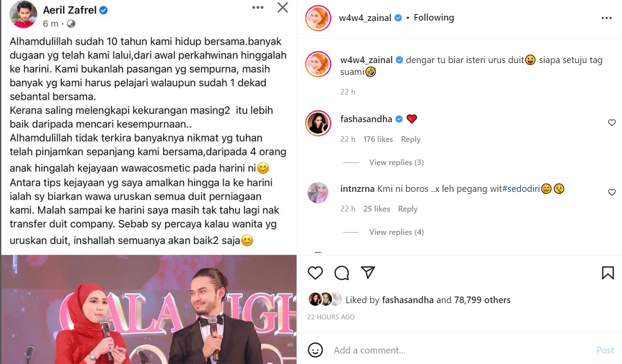Open the emoji picker in the comment box
Image resolution: width=622 pixels, height=364 pixels.
coord(315,350)
